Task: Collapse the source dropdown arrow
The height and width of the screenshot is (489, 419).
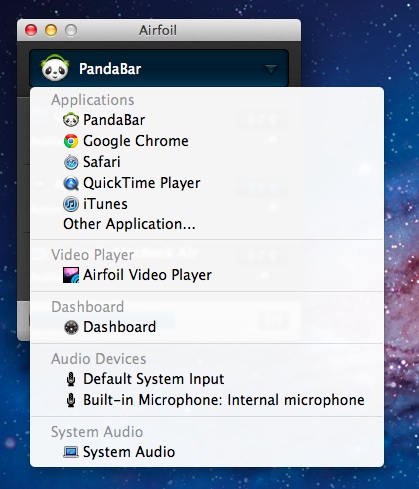Action: pyautogui.click(x=271, y=69)
